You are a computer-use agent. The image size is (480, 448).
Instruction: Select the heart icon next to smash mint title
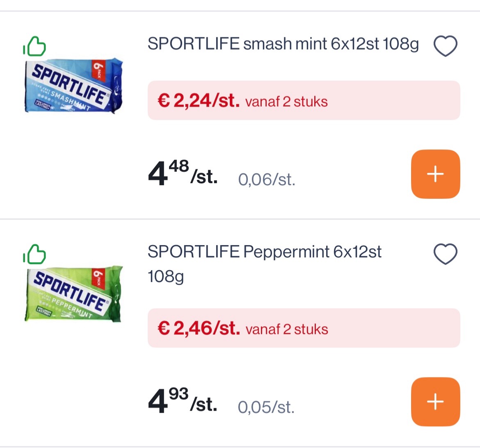[x=445, y=45]
